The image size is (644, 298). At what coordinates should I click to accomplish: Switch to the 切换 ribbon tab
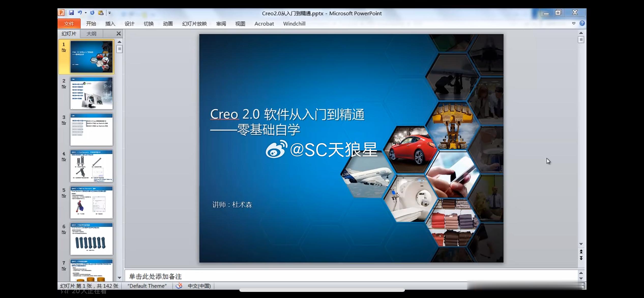coord(149,24)
